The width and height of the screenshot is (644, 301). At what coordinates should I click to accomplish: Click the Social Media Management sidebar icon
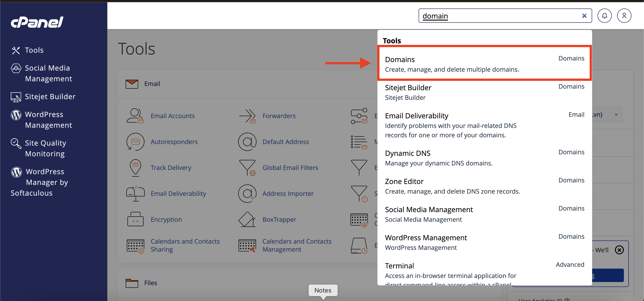point(16,68)
